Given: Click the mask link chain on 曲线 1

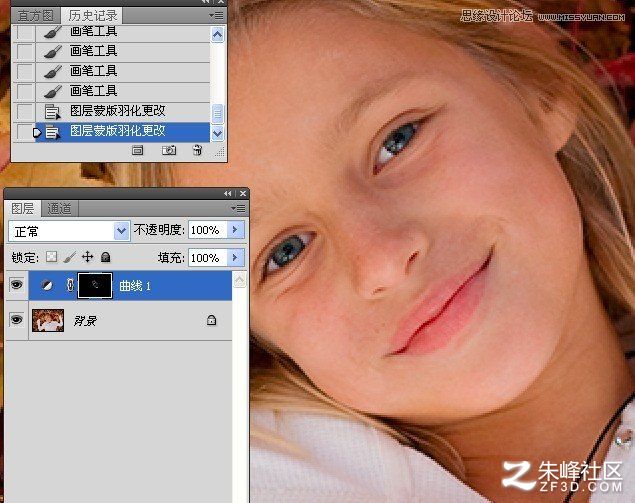Looking at the screenshot, I should coord(70,285).
